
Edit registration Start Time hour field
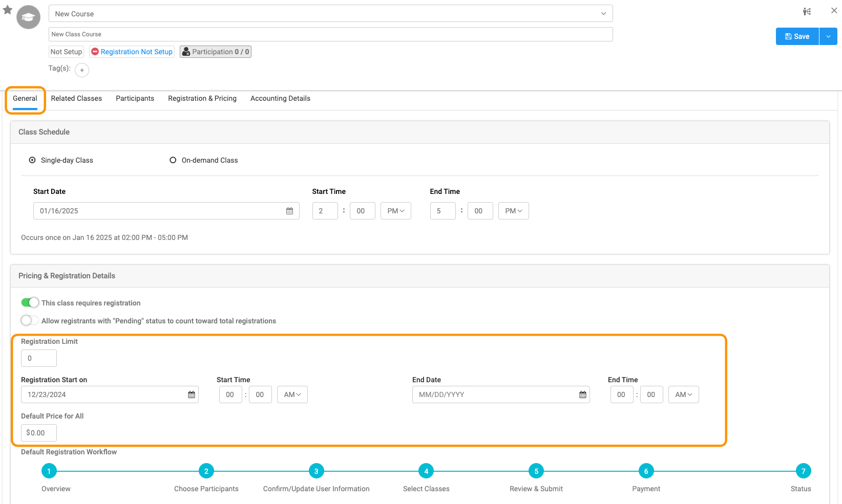pos(230,395)
